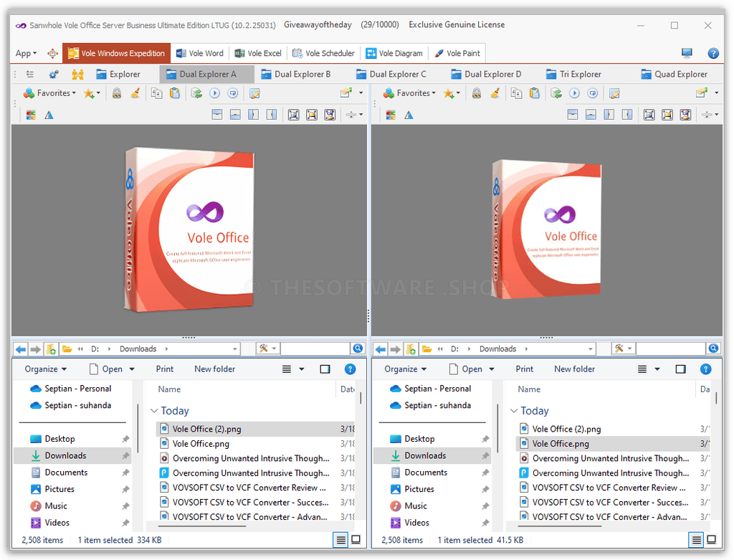
Task: Select the single Explorer layout
Action: (118, 74)
